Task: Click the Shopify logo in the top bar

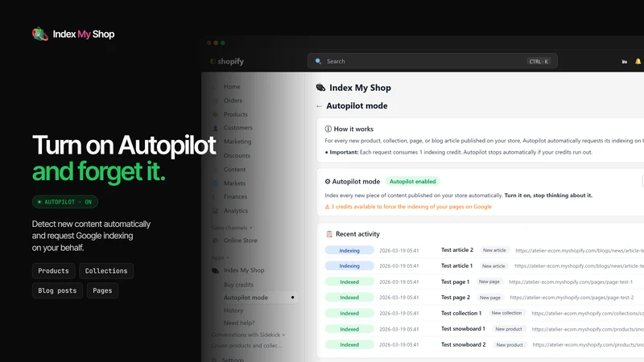Action: 227,61
